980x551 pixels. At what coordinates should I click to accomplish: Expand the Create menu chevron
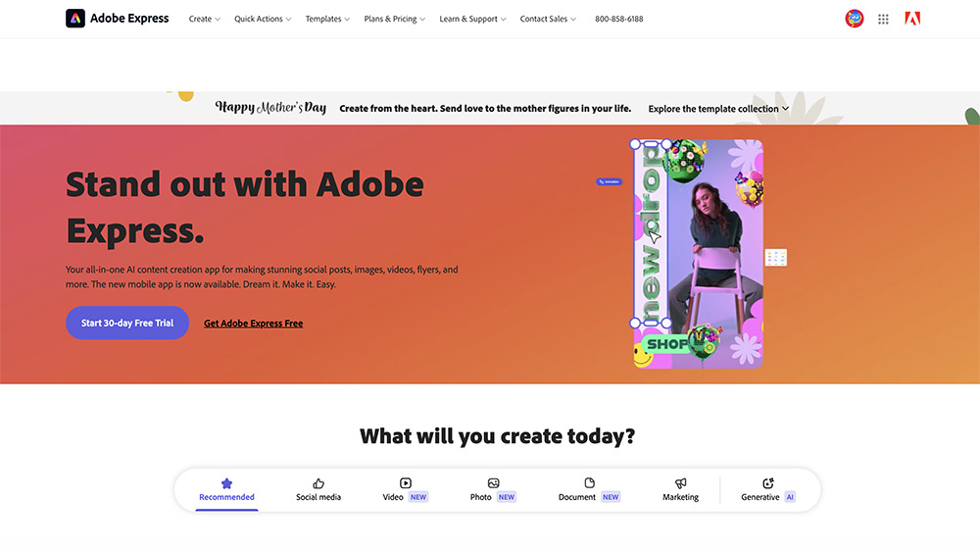218,20
